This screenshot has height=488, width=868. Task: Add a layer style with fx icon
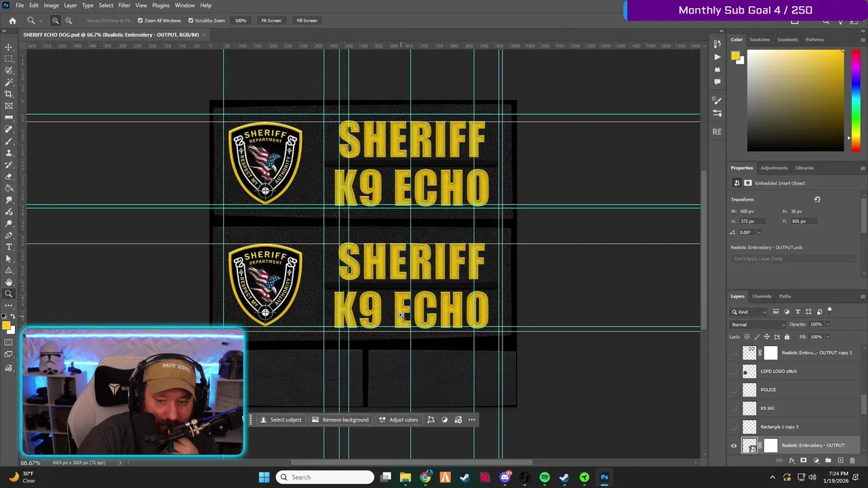click(x=791, y=460)
